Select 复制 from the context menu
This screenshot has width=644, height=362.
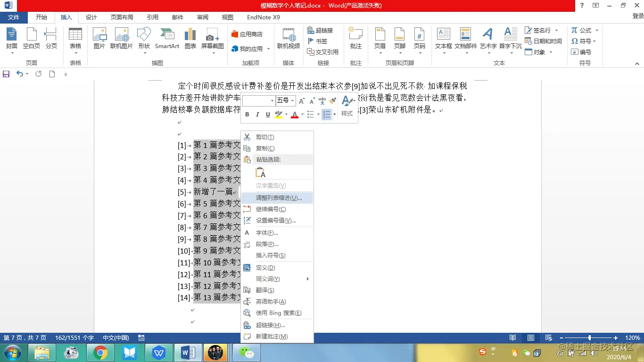pyautogui.click(x=264, y=148)
